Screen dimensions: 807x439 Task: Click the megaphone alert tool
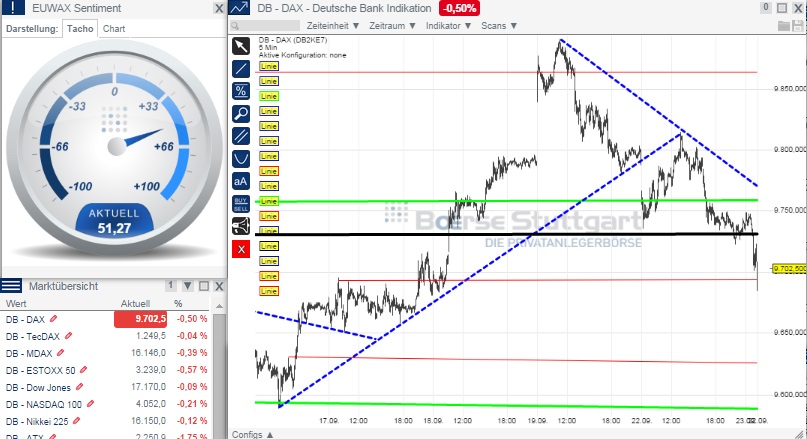pos(241,226)
